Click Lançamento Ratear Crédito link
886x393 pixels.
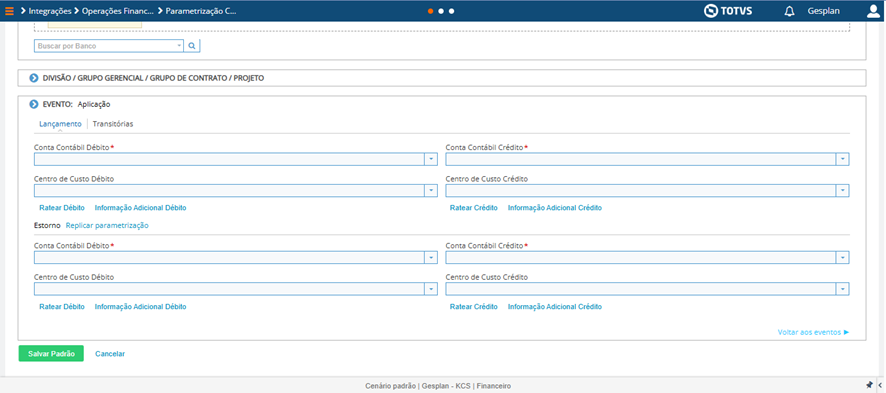[474, 208]
